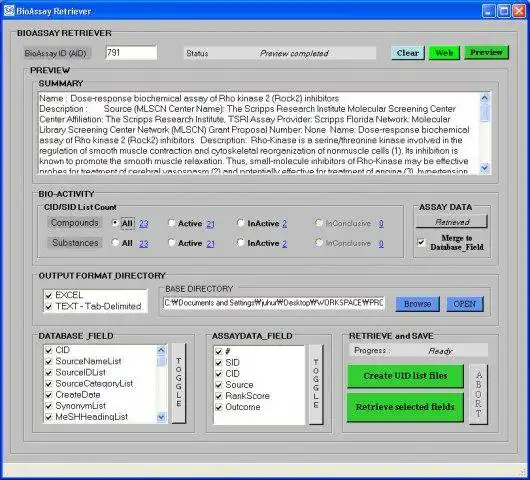Click the Browse button for base directory

[418, 304]
